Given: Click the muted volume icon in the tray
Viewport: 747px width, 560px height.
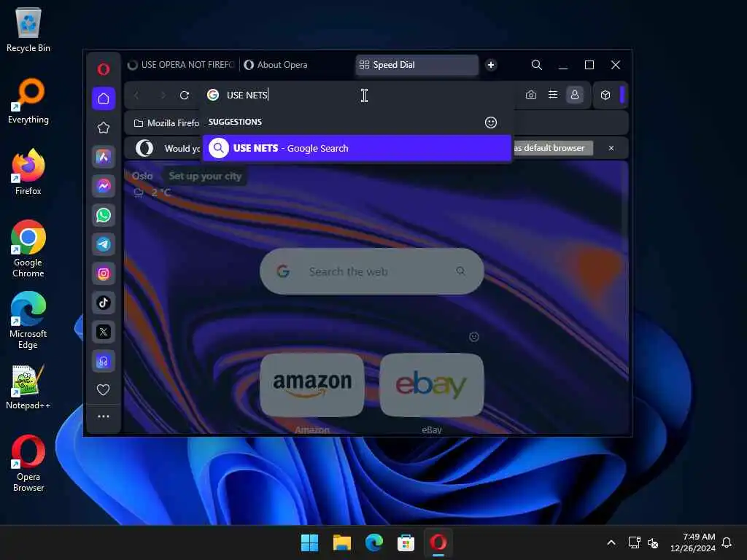Looking at the screenshot, I should point(653,542).
